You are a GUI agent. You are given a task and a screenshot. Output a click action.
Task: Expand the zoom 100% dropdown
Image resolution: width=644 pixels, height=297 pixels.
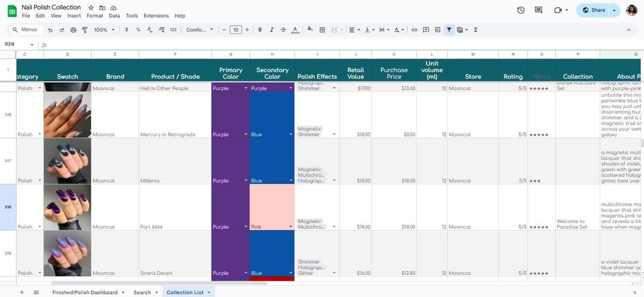point(104,30)
